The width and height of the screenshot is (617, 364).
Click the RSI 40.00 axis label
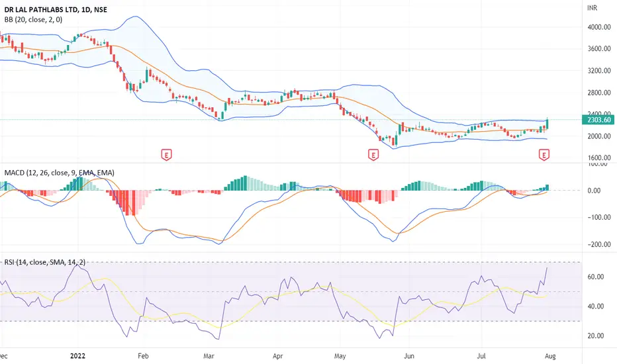click(x=595, y=306)
